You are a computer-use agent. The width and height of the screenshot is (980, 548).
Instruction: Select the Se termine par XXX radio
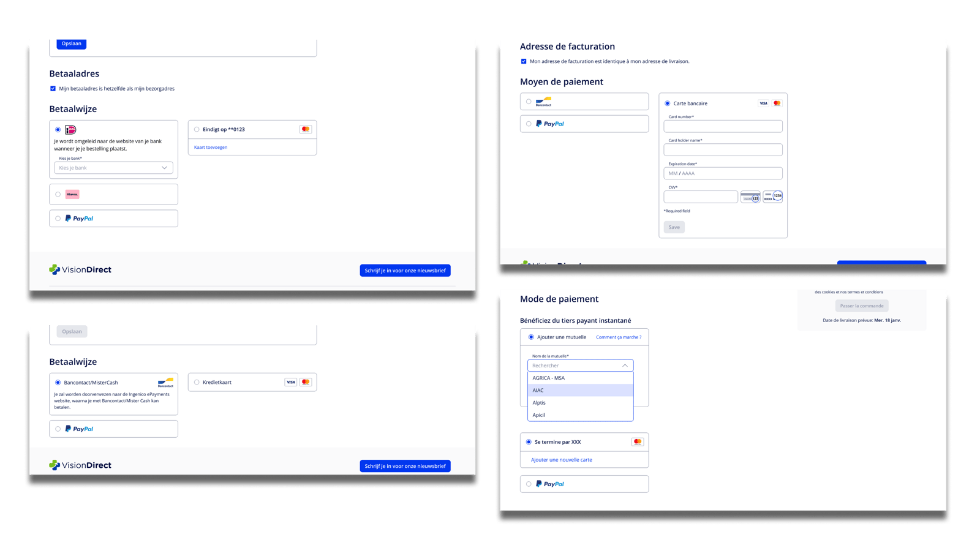pos(529,442)
